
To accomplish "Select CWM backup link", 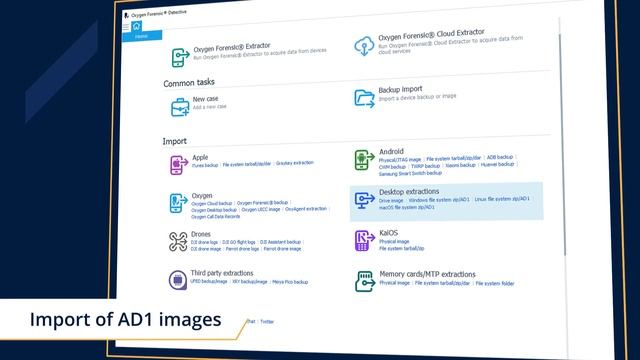I will click(x=392, y=167).
